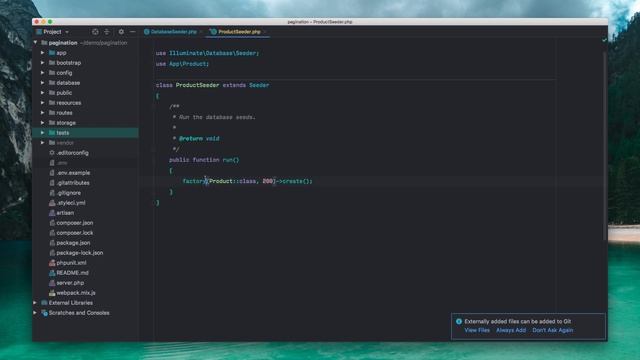Expand External Libraries node

[36, 303]
